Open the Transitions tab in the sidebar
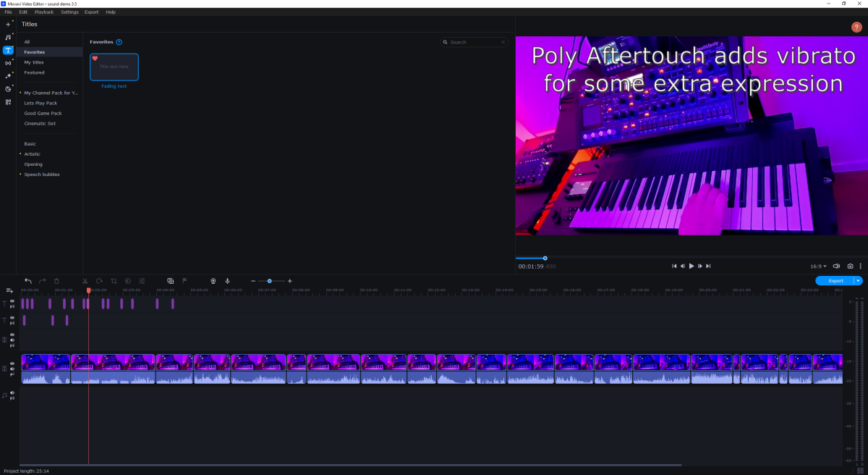This screenshot has height=475, width=868. pyautogui.click(x=8, y=63)
